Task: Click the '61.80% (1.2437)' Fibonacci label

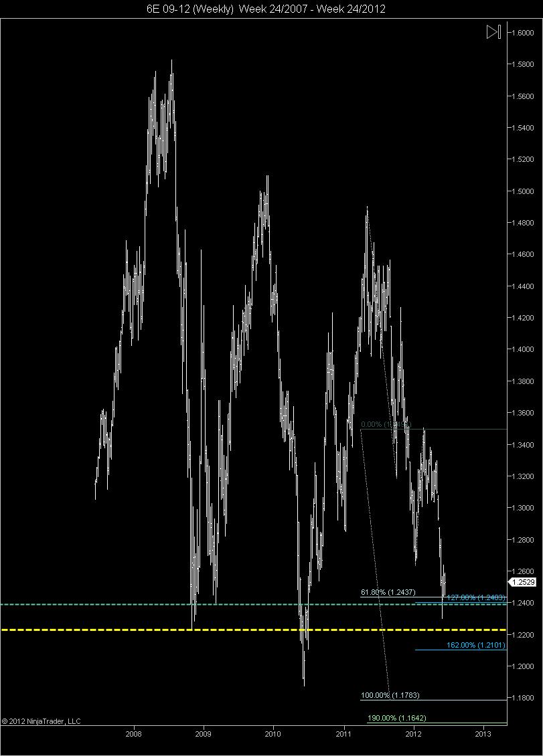Action: point(388,592)
